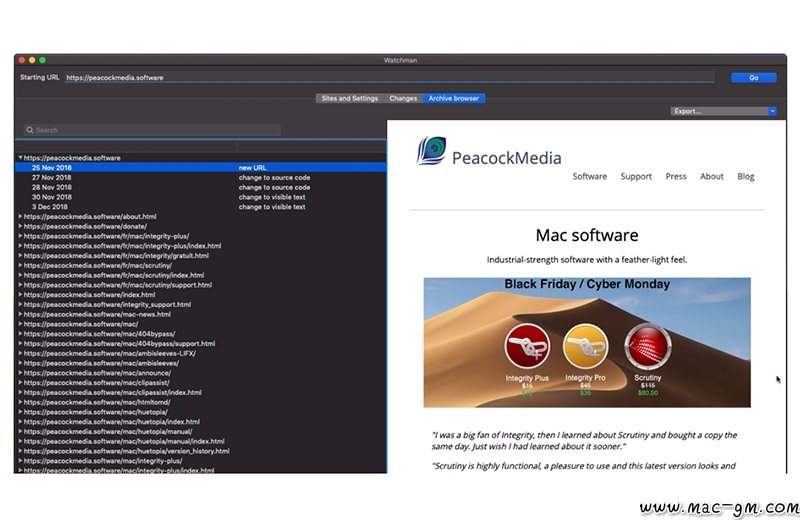800x520 pixels.
Task: Click the 27 Nov 'change to source code' label
Action: 274,178
